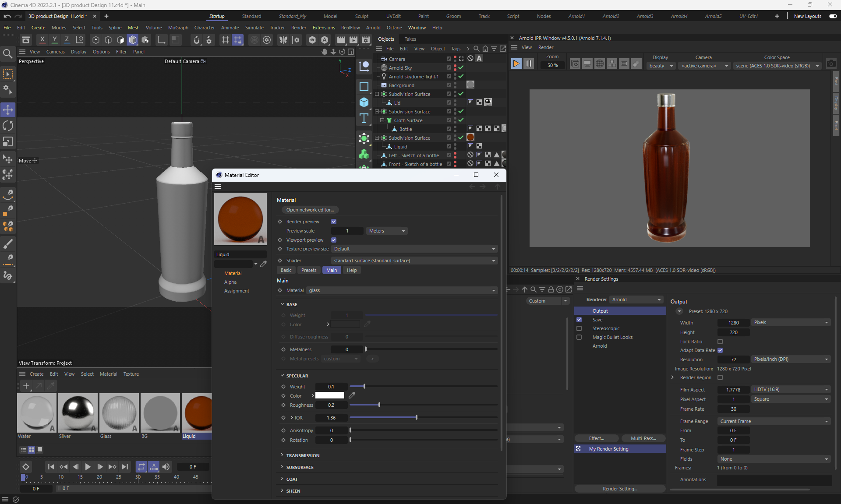The image size is (841, 504).
Task: Pause the Arnold IPR render
Action: pos(529,64)
